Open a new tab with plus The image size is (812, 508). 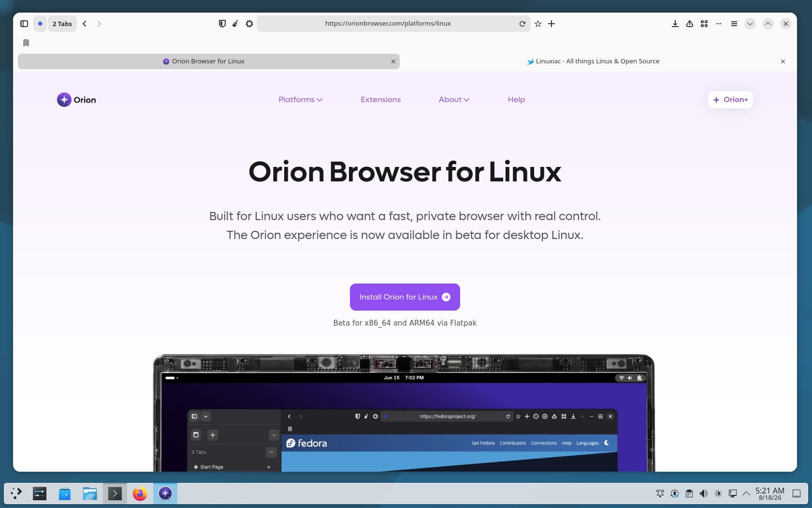pos(551,24)
